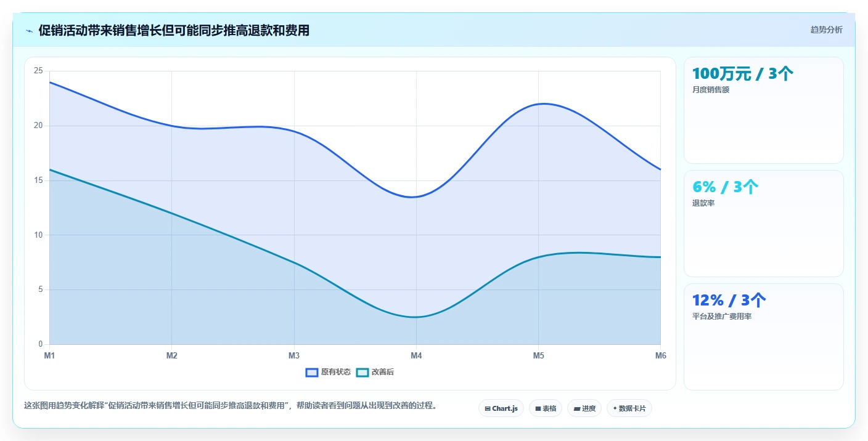Click 改善后 line lowest point at M4

[x=416, y=317]
